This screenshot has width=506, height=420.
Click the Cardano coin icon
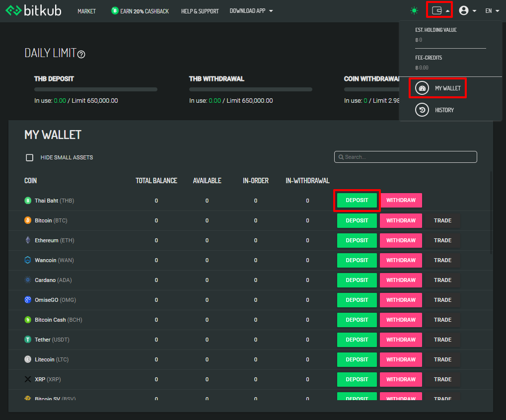coord(28,280)
